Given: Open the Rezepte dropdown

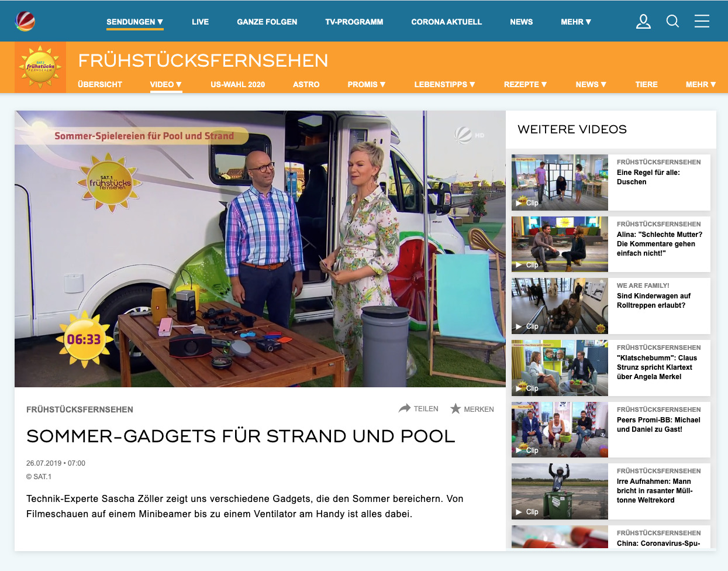Looking at the screenshot, I should (x=525, y=84).
